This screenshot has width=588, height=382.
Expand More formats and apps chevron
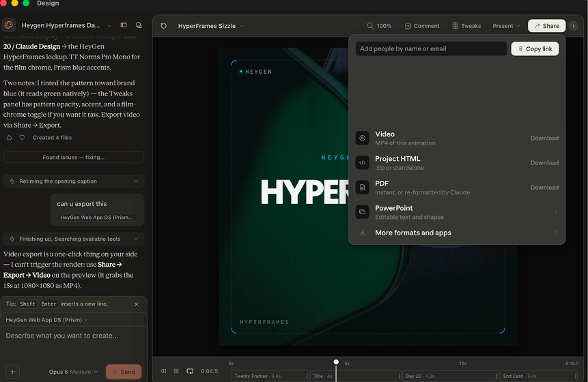click(556, 233)
